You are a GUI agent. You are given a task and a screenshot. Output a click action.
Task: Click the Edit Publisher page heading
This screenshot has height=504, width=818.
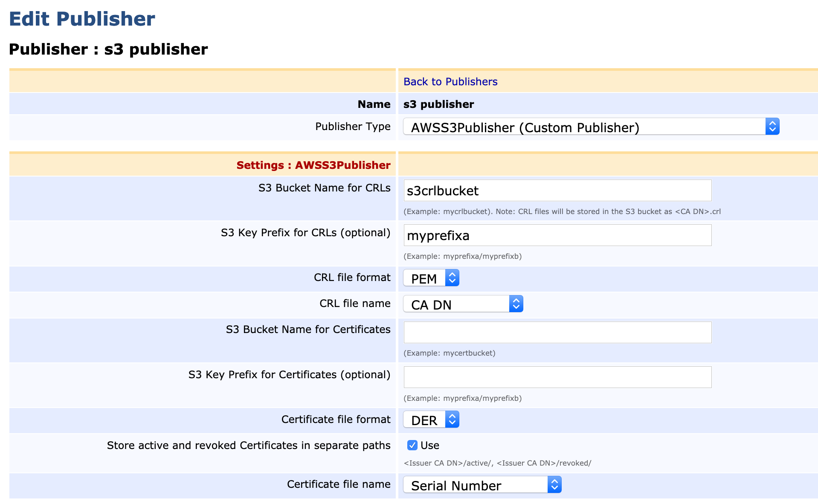click(x=82, y=19)
